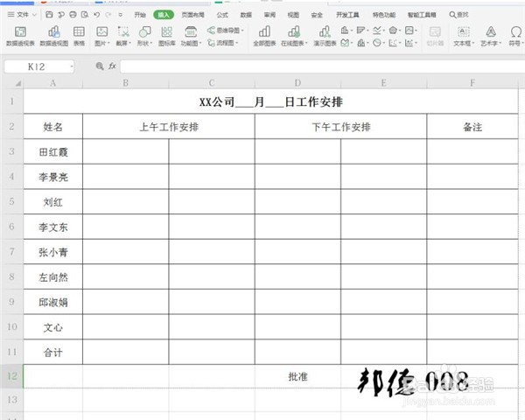This screenshot has height=420, width=525.
Task: Insert a column chart from ribbon
Action: pos(346,31)
